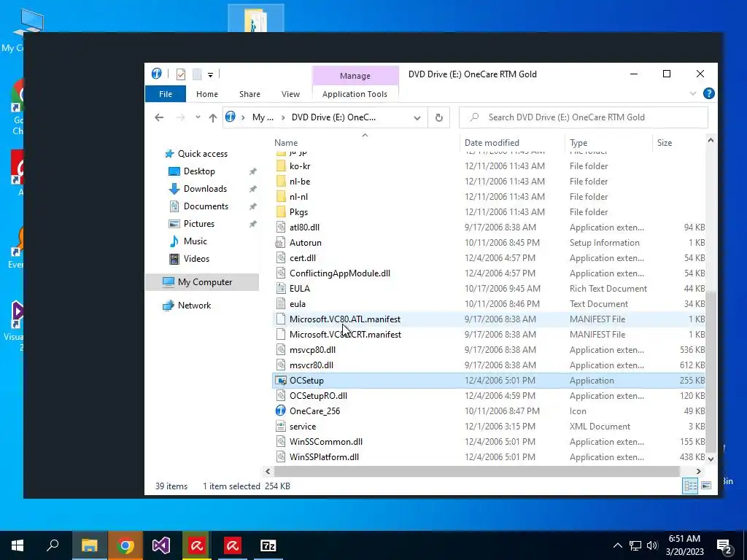Refresh the current folder
This screenshot has width=747, height=560.
[x=438, y=117]
